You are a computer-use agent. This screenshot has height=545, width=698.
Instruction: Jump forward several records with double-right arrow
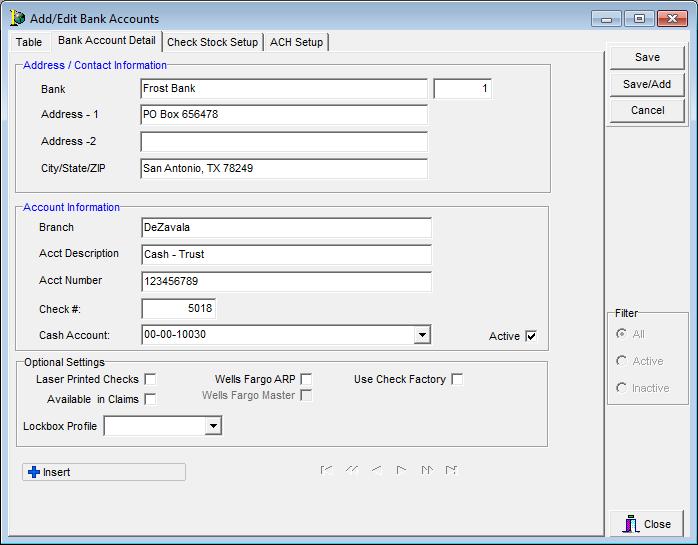(x=426, y=469)
